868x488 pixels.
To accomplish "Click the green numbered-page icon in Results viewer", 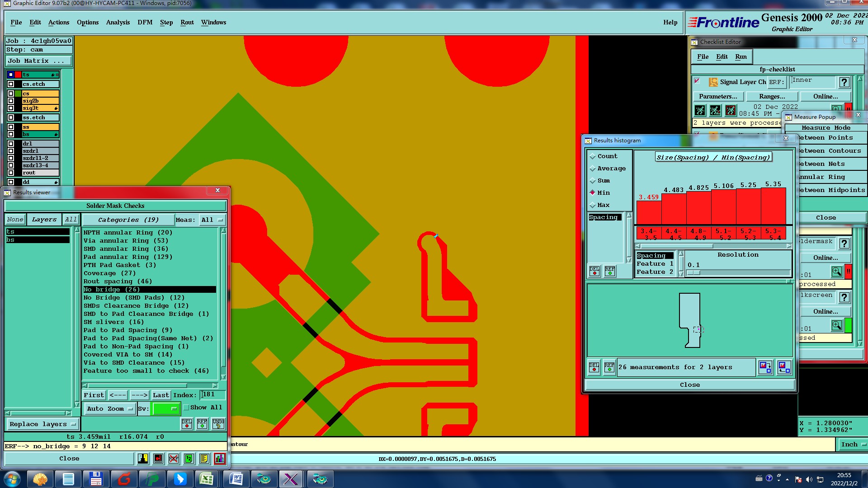I will coord(189,459).
